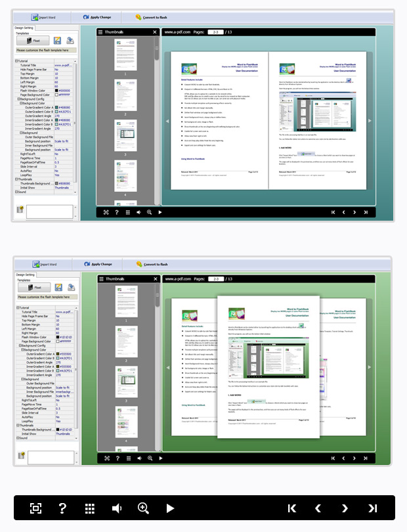Click speaker icon in teal window toolbar
This screenshot has width=407, height=532.
[139, 212]
